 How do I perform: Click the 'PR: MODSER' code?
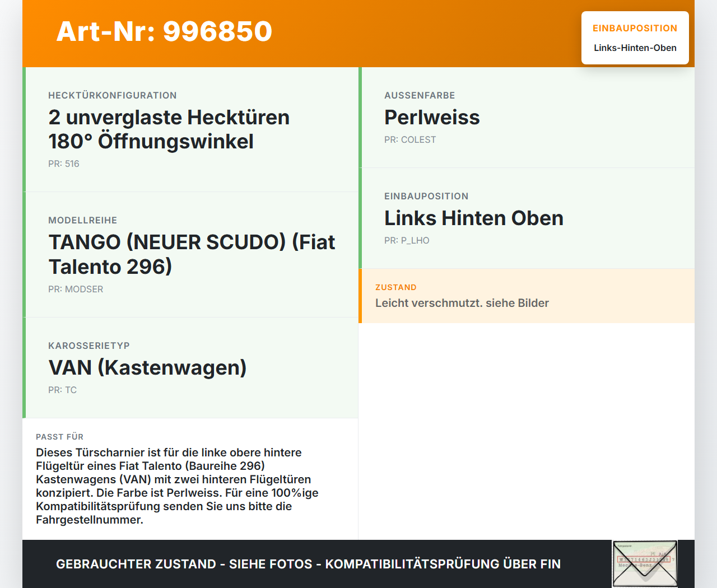[76, 289]
